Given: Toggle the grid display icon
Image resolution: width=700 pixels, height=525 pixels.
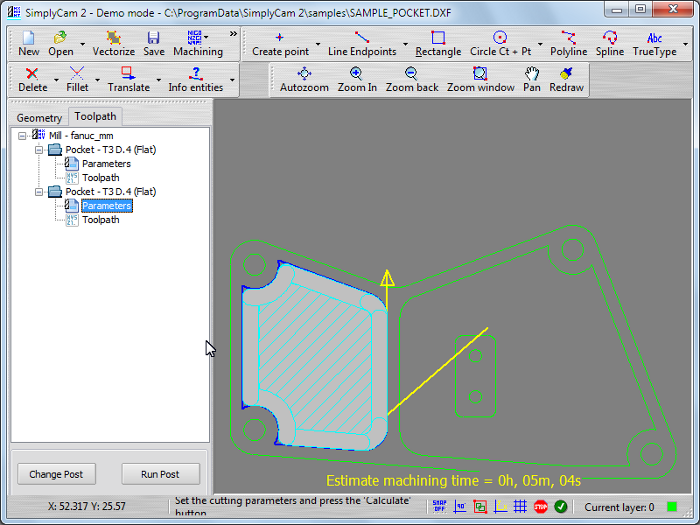Looking at the screenshot, I should point(520,507).
